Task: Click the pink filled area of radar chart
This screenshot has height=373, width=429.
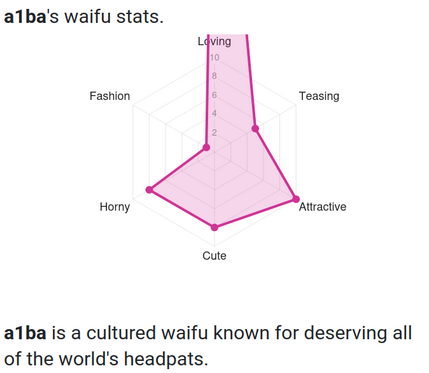Action: click(240, 187)
